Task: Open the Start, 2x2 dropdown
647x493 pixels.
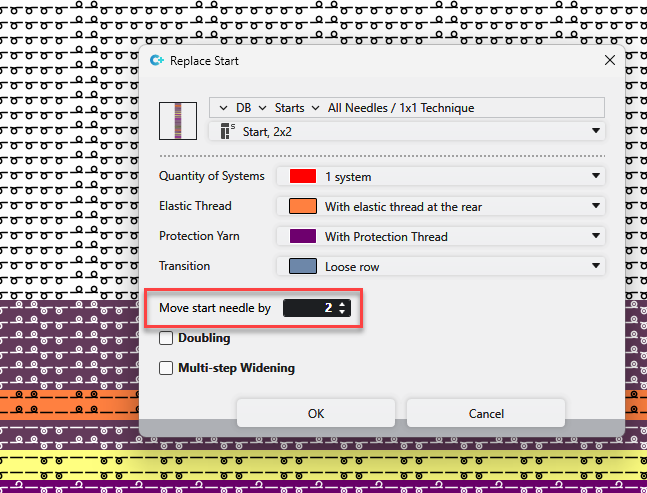Action: click(597, 131)
